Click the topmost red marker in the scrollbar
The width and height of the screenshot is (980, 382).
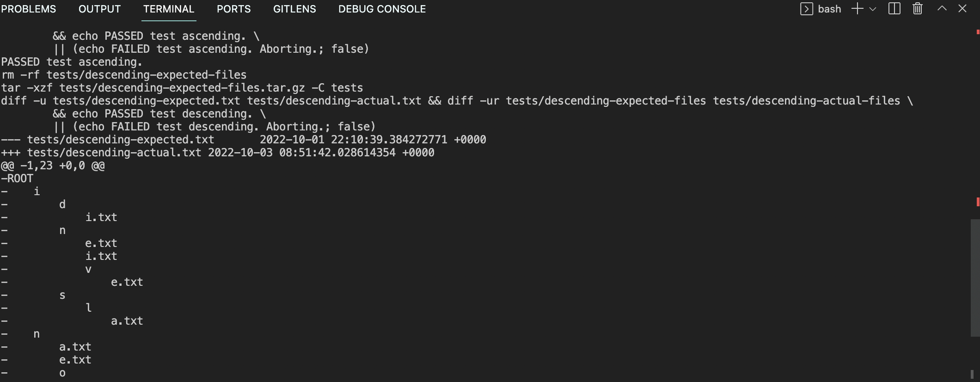(x=978, y=32)
